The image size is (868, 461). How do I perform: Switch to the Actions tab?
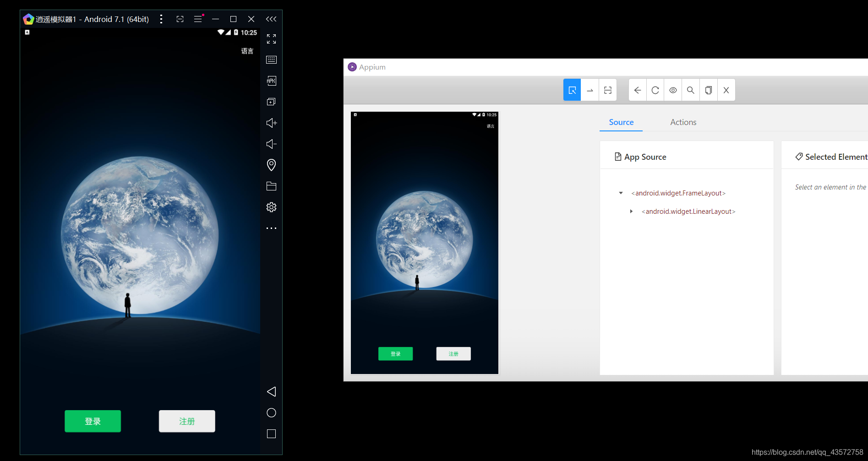click(683, 122)
